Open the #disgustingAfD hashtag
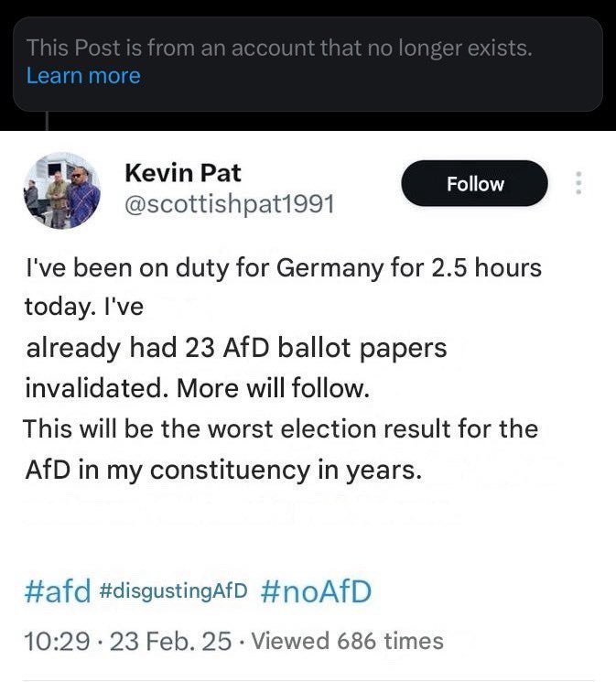 pyautogui.click(x=173, y=590)
